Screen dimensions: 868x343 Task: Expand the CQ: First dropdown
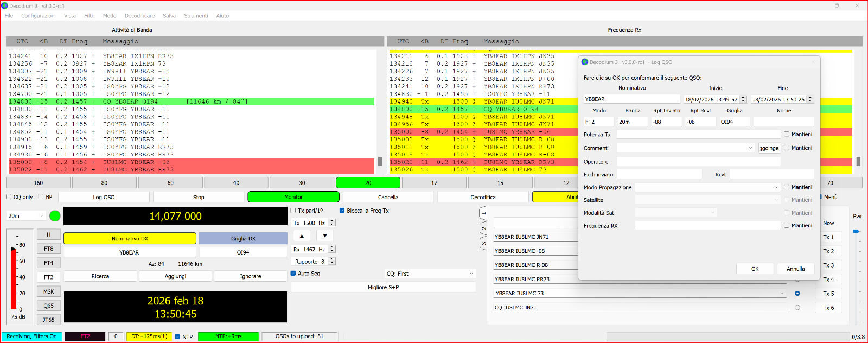[x=430, y=274]
